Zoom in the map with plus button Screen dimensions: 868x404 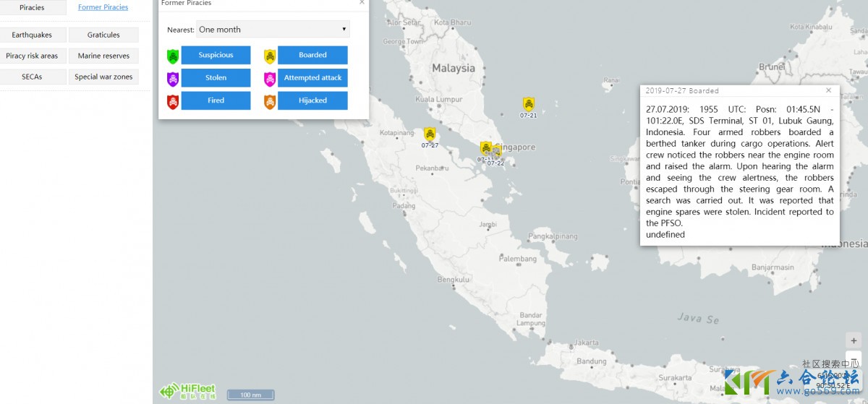click(x=854, y=340)
